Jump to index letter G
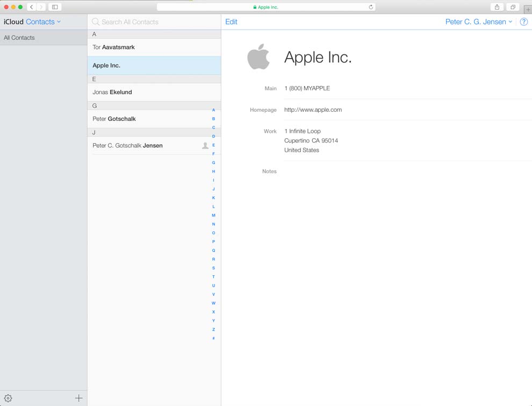This screenshot has height=406, width=532. click(x=213, y=162)
